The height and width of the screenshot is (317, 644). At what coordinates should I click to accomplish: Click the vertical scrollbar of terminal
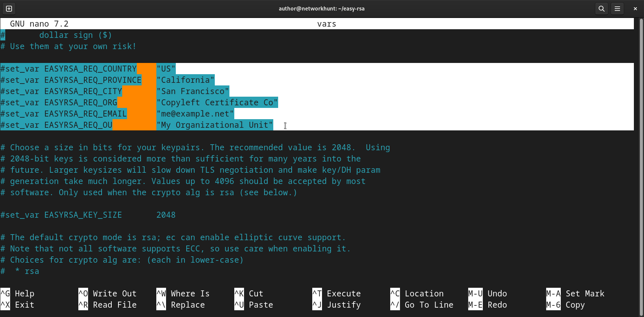(x=641, y=167)
